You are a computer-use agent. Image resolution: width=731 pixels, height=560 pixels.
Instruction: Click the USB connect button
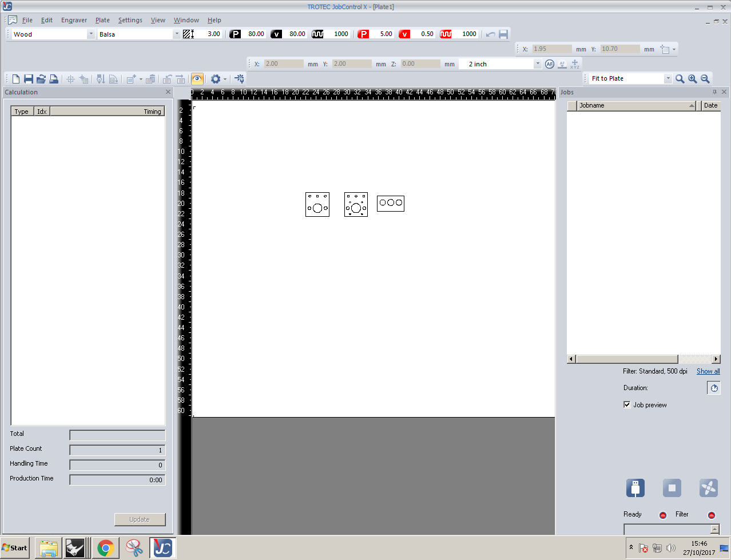click(x=635, y=488)
